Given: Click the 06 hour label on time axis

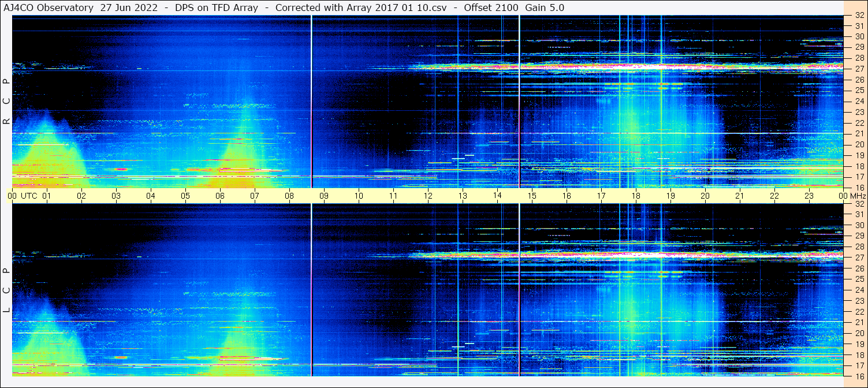Looking at the screenshot, I should click(220, 196).
